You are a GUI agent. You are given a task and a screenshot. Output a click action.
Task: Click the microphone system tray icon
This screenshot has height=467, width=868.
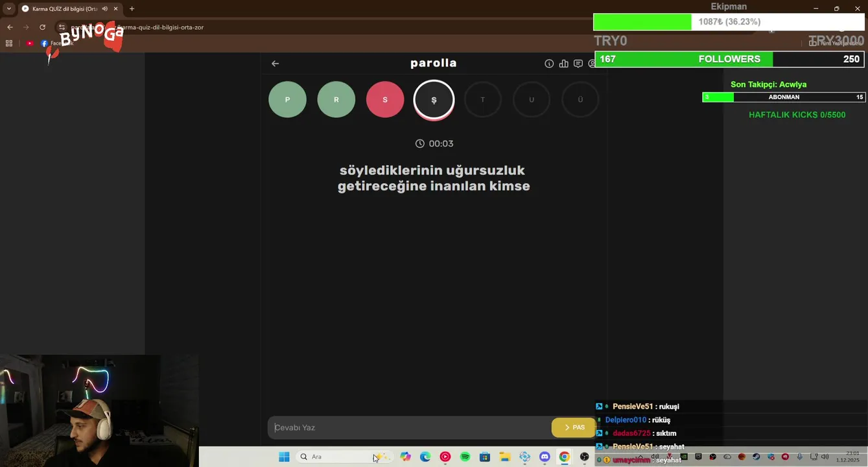[800, 457]
